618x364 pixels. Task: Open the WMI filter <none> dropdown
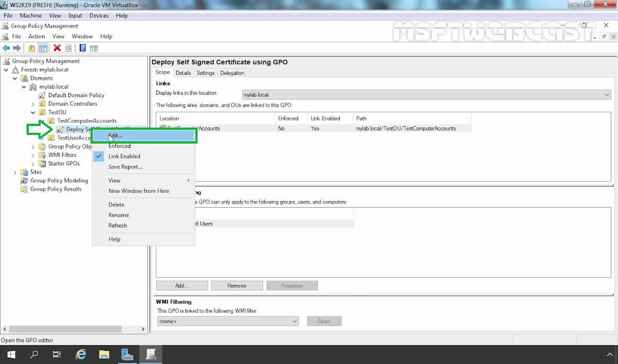pos(228,321)
